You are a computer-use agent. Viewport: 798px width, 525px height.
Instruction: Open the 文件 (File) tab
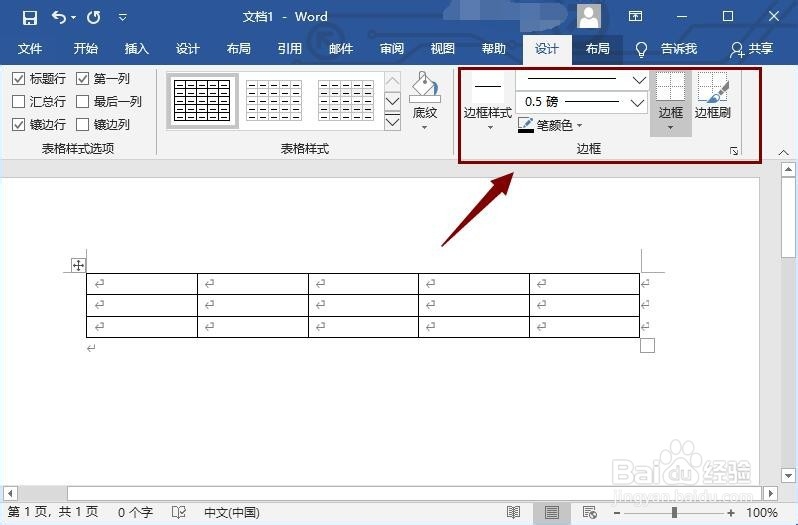[x=30, y=49]
